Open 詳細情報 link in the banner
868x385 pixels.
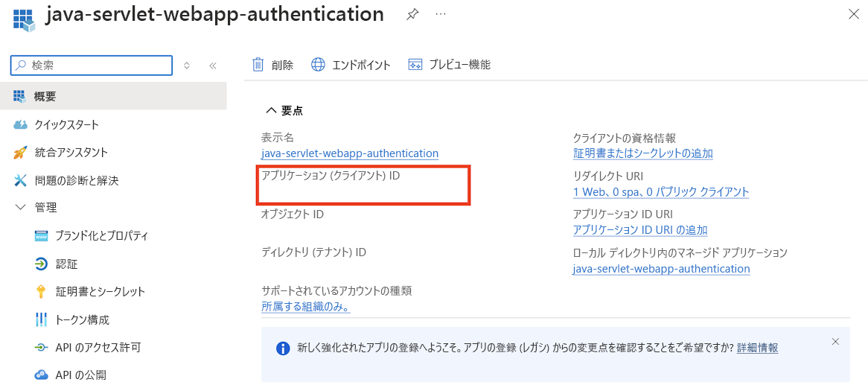tap(757, 348)
